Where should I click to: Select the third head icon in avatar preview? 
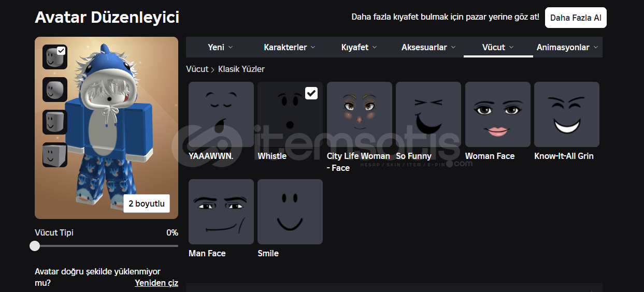[x=55, y=122]
